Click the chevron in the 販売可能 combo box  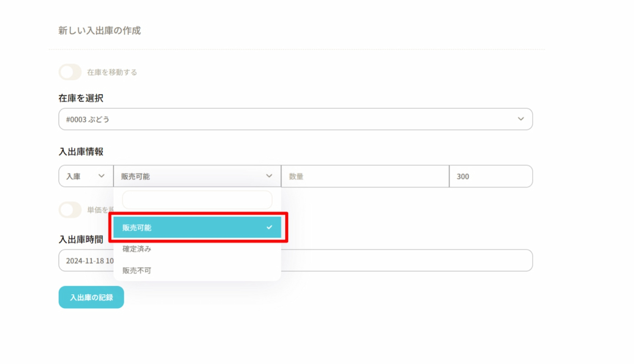click(x=269, y=176)
